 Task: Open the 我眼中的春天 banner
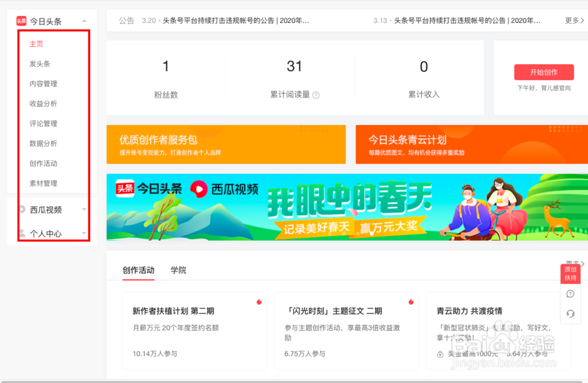click(x=348, y=207)
